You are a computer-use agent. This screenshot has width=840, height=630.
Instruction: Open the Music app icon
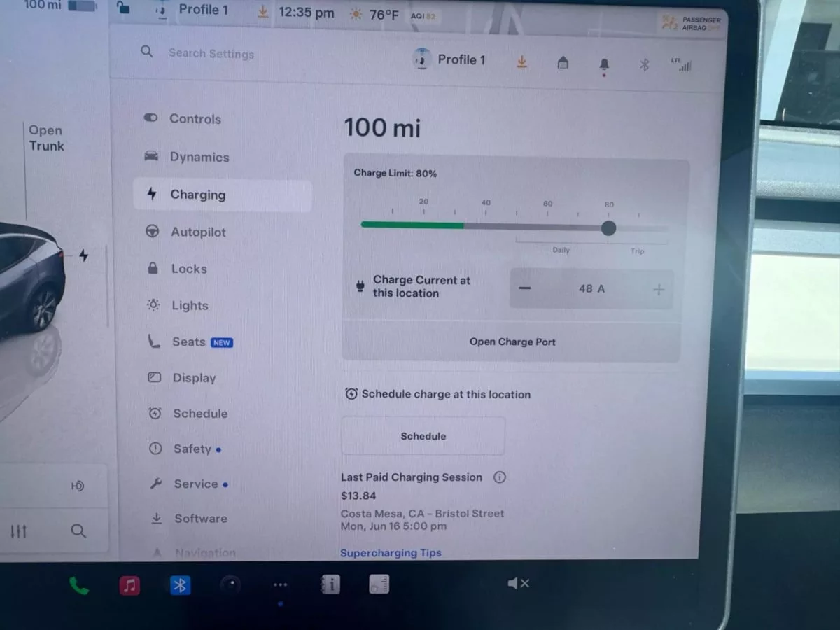click(x=129, y=585)
